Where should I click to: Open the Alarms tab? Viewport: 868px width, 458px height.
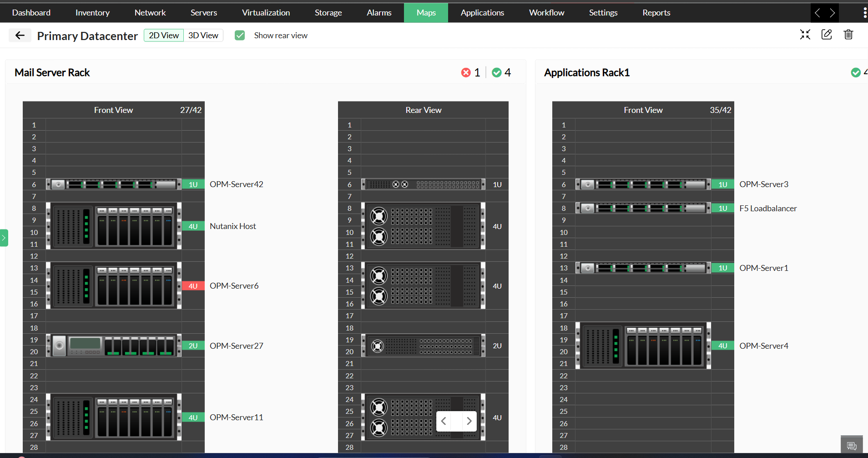379,13
